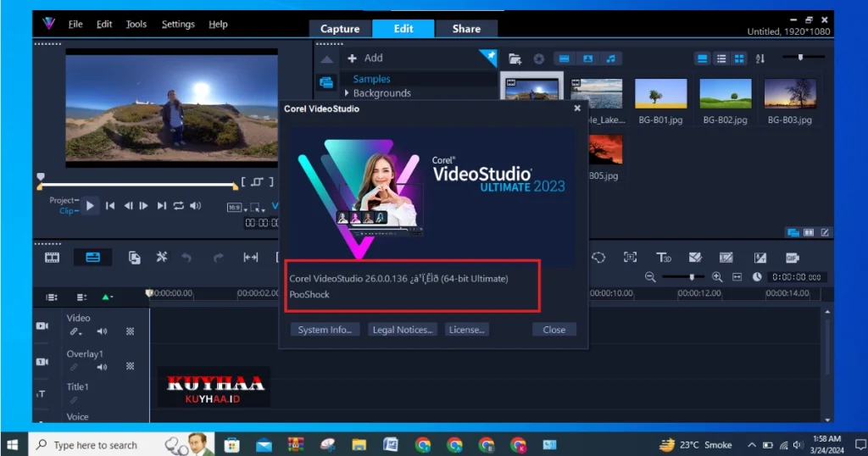Screen dimensions: 868x456
Task: Open the mask creator tool icon
Action: point(695,258)
